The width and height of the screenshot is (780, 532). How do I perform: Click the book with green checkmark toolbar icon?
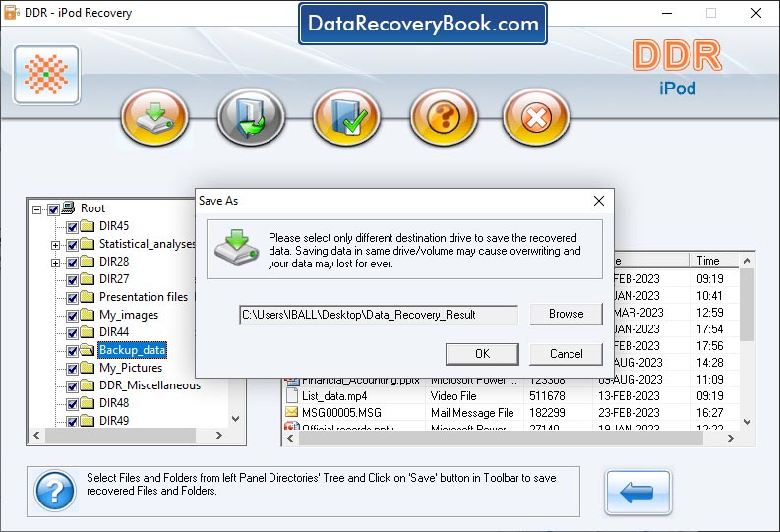[346, 117]
